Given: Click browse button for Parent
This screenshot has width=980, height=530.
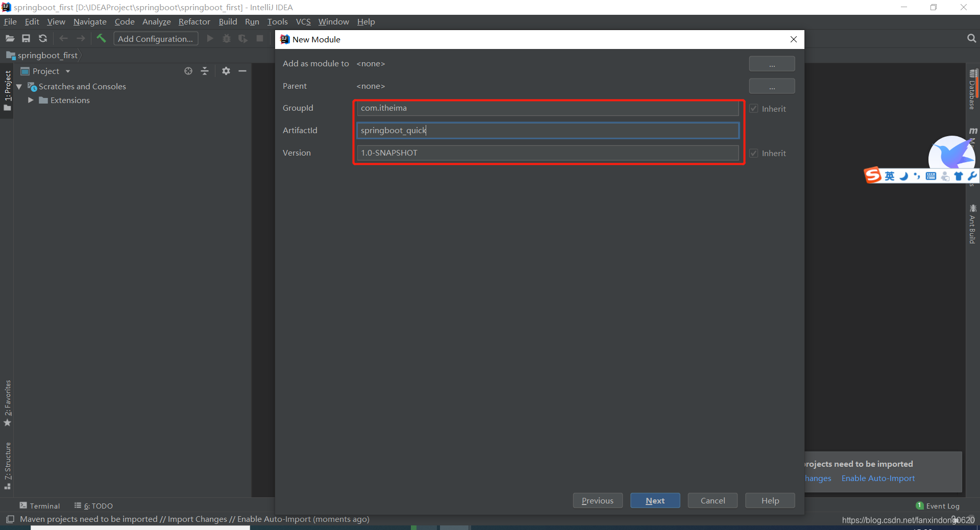Looking at the screenshot, I should click(x=772, y=86).
